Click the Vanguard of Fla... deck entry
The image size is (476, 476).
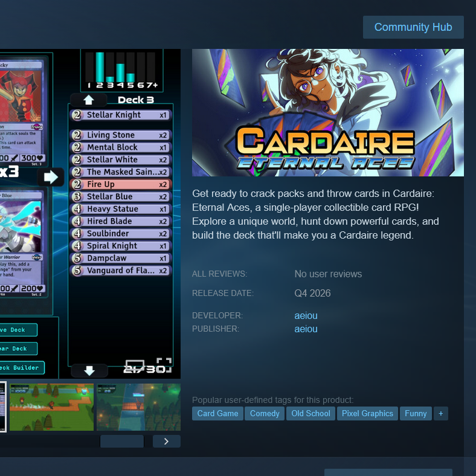121,271
